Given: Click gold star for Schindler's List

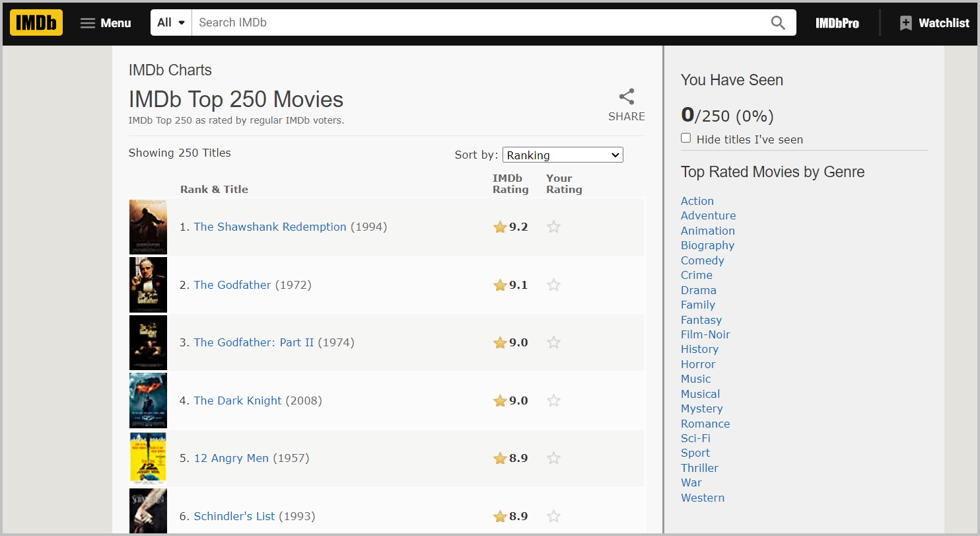Looking at the screenshot, I should [x=500, y=516].
